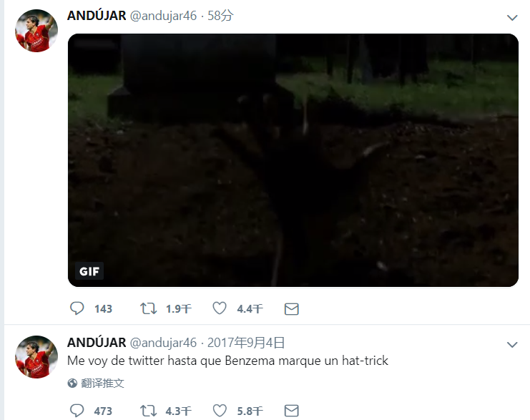Click the GIF badge label on the media
The image size is (530, 420).
pos(89,271)
